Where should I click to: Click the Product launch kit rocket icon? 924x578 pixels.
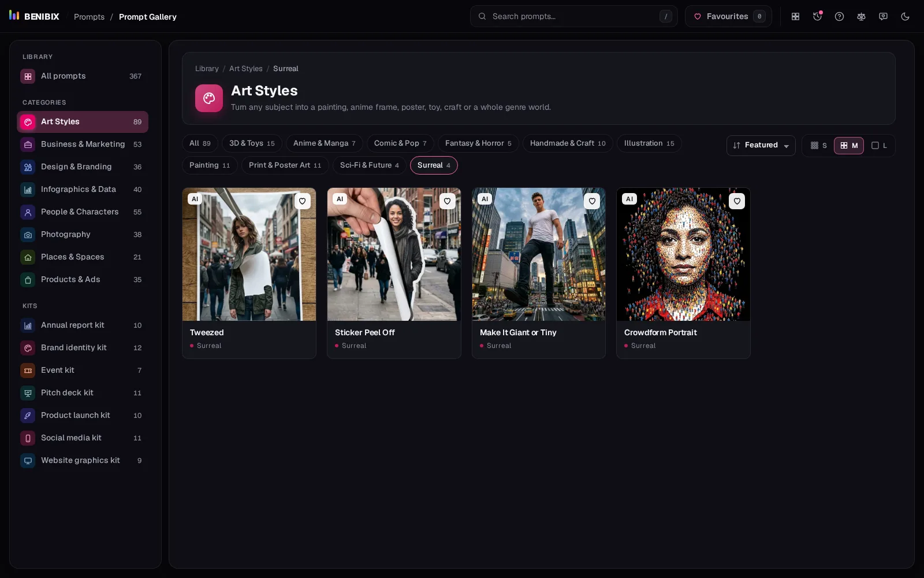coord(28,416)
